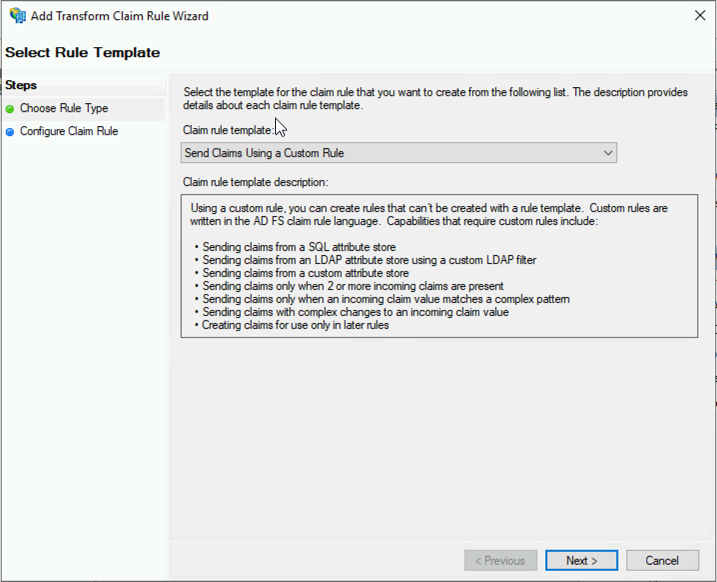This screenshot has height=582, width=717.
Task: Click the Steps panel header
Action: point(21,85)
